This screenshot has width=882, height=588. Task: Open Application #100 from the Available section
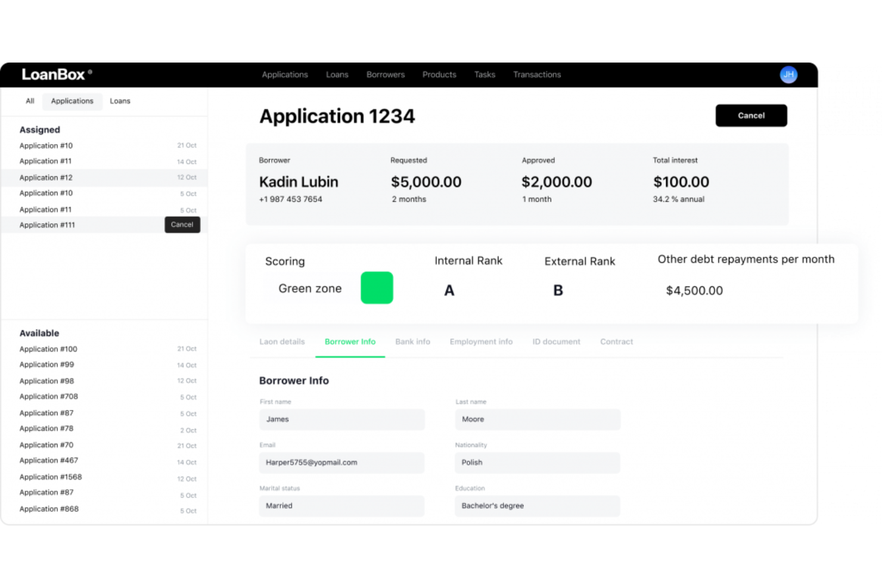pos(48,349)
